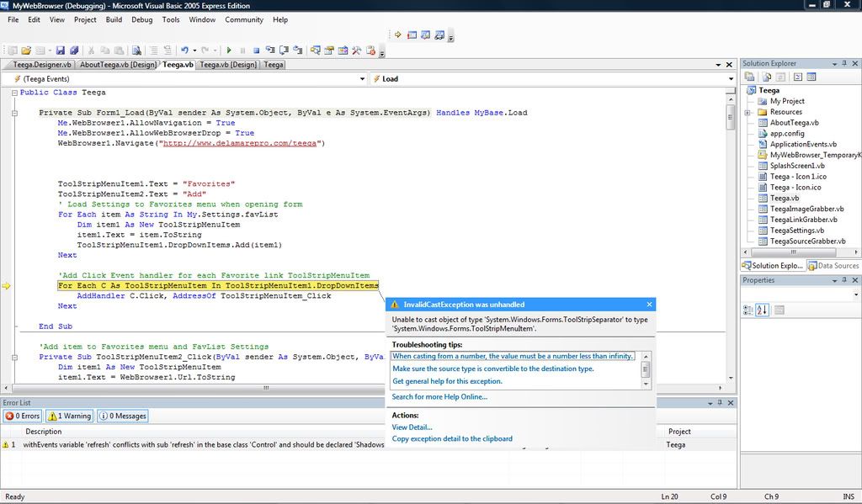Open the Community menu
Screen dimensions: 862x504
[244, 19]
